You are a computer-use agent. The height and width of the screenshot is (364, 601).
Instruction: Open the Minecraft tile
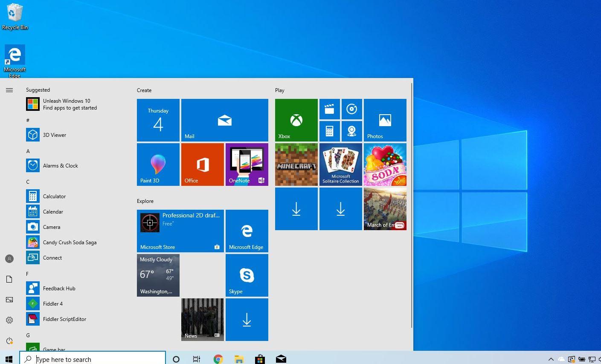[x=296, y=165]
